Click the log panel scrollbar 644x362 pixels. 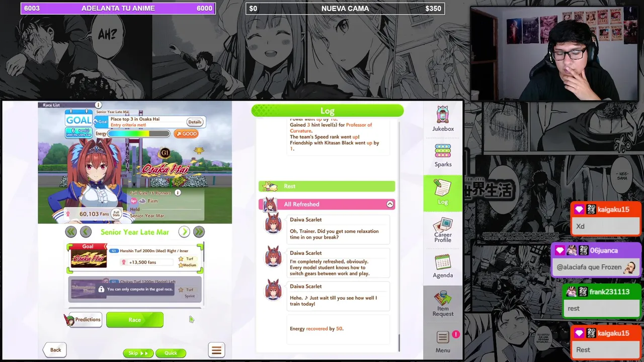tap(399, 343)
